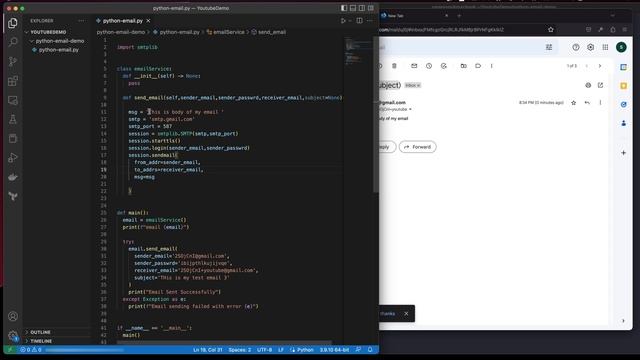Screen dimensions: 640x360
Task: Open Google Tasks in Gmail side panel
Action: point(623,104)
